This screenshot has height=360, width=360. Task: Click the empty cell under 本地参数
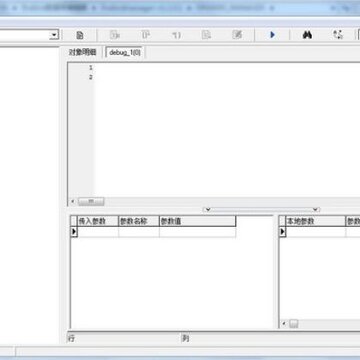(316, 232)
